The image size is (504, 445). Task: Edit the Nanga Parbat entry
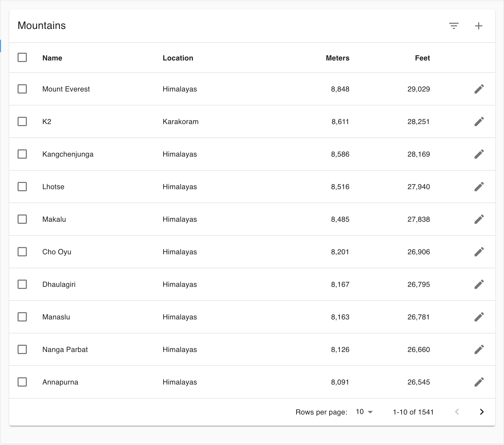pyautogui.click(x=479, y=349)
